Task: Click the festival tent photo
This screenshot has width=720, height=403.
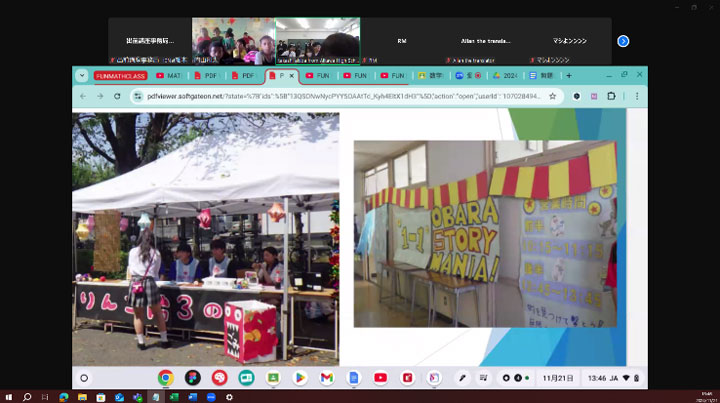Action: (206, 239)
